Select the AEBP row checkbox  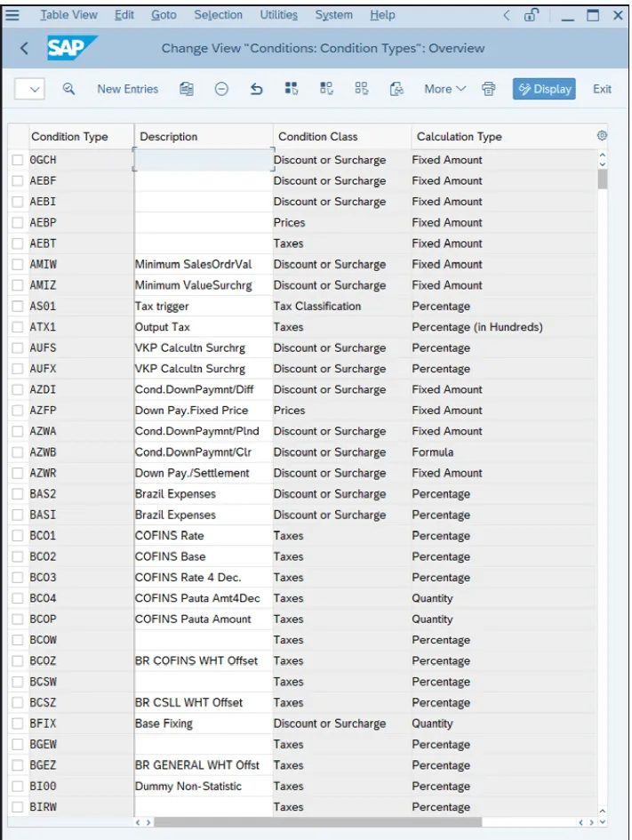pyautogui.click(x=18, y=222)
